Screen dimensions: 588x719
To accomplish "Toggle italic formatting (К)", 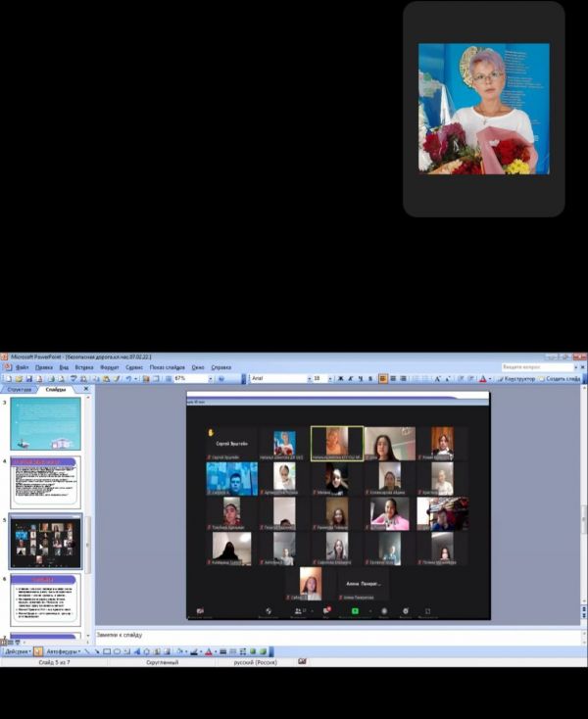I will [351, 378].
